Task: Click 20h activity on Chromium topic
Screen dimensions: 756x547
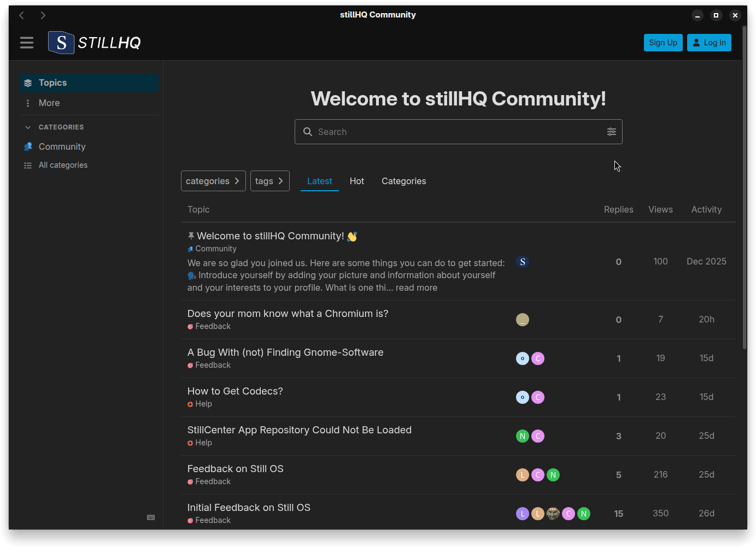Action: tap(706, 319)
